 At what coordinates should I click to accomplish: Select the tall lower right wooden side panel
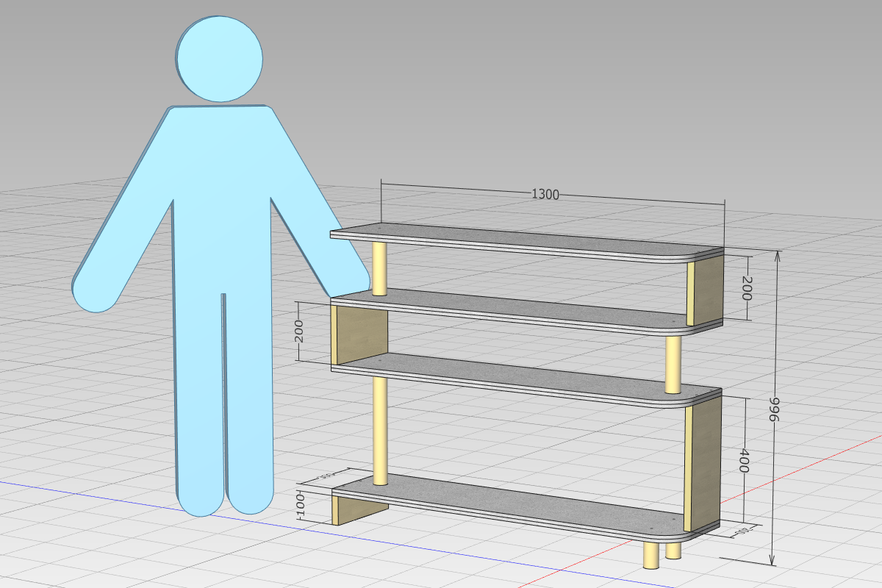pyautogui.click(x=704, y=465)
